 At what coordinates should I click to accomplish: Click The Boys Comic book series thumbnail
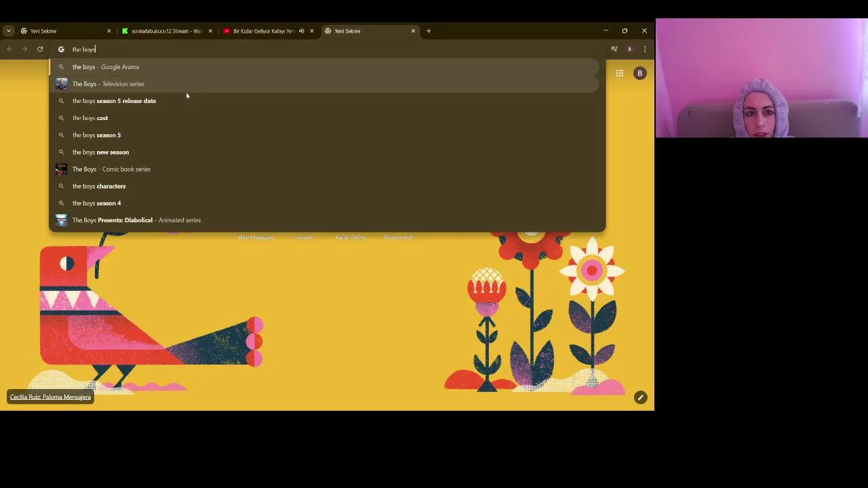pyautogui.click(x=61, y=169)
